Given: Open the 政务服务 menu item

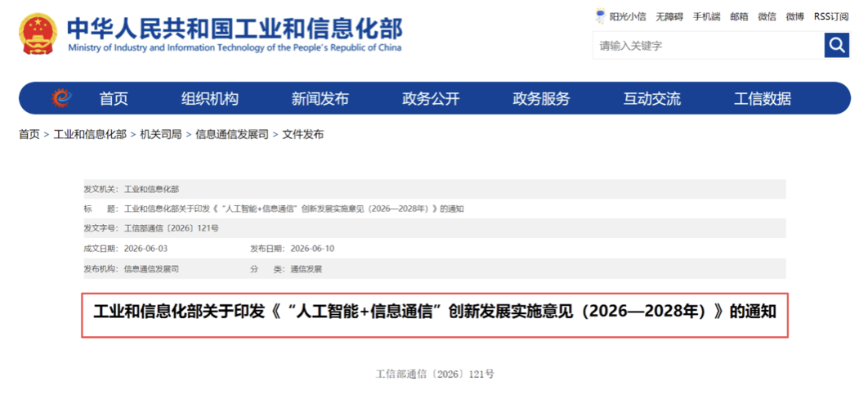Looking at the screenshot, I should [541, 99].
